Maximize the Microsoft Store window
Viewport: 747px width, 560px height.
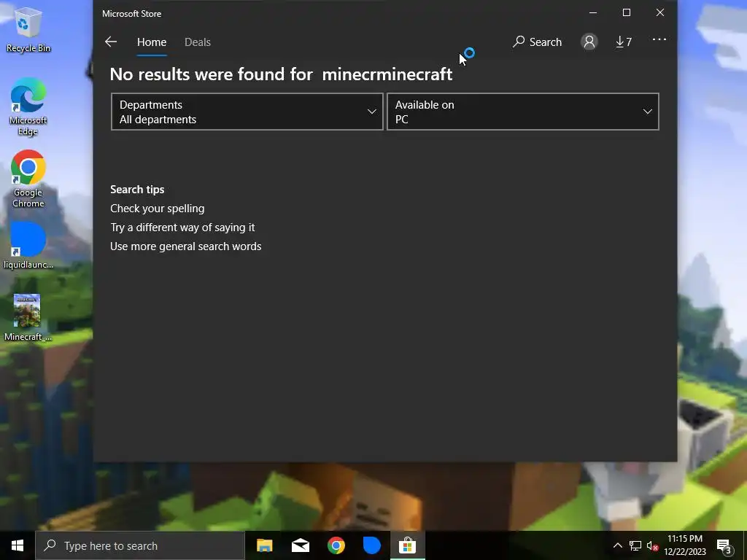coord(627,13)
